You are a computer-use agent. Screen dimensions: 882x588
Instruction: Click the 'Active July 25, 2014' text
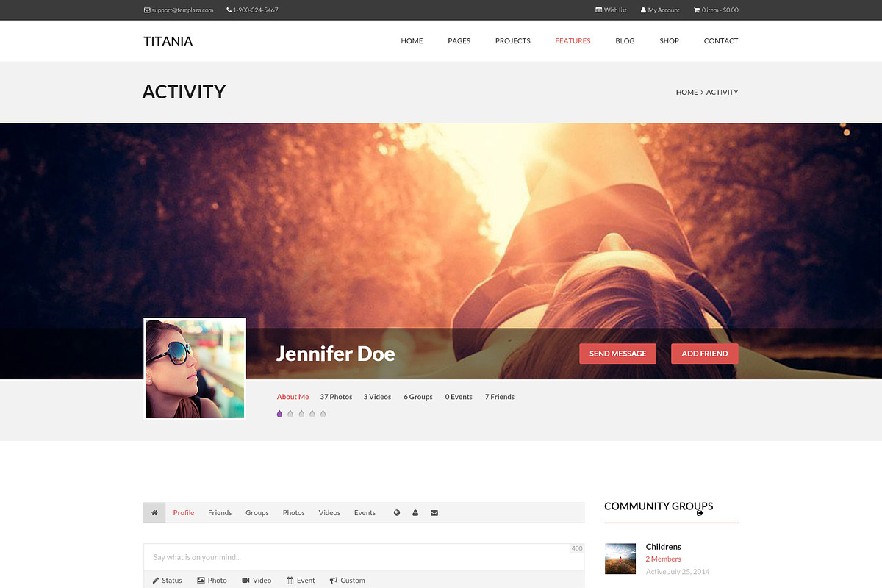[678, 572]
